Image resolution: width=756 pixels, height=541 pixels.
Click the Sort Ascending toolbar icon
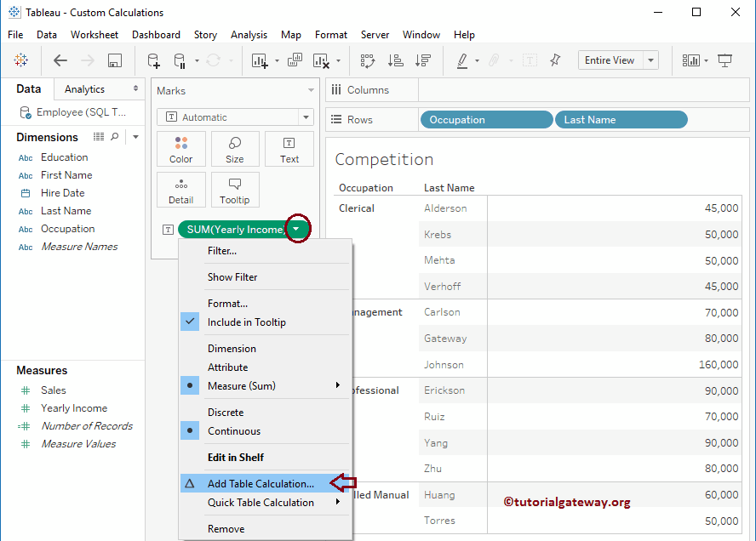tap(395, 60)
